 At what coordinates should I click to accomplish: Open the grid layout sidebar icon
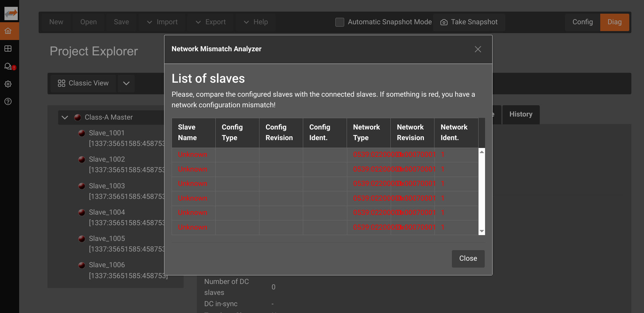[8, 49]
